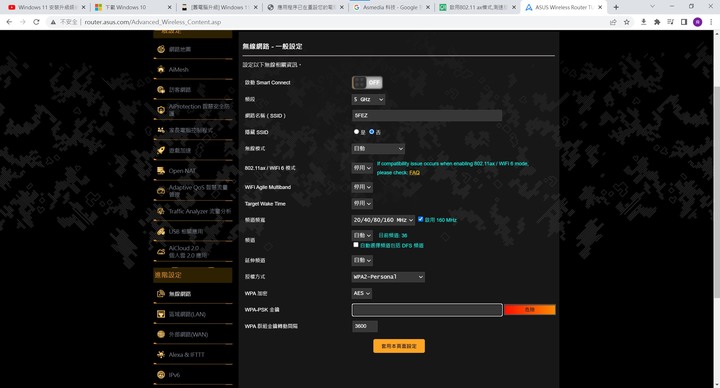The width and height of the screenshot is (720, 388).
Task: Open the browser extensions puzzle icon
Action: click(657, 22)
